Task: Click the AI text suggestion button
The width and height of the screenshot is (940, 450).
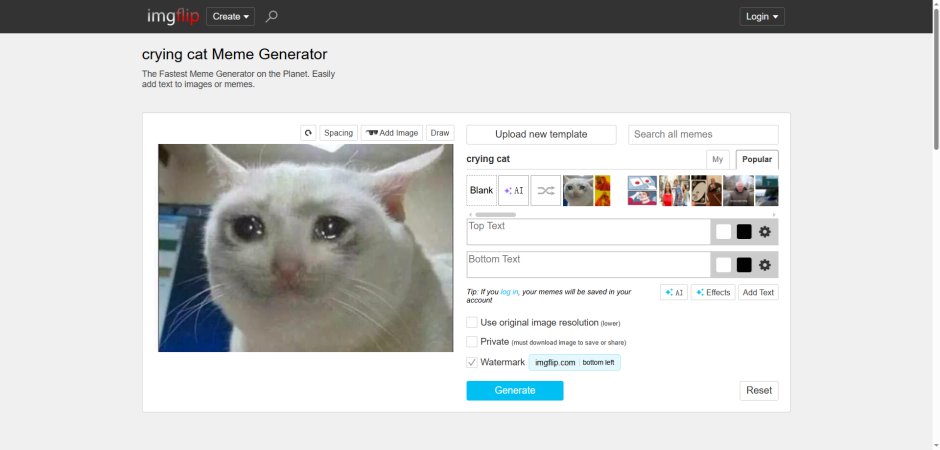Action: [x=674, y=292]
